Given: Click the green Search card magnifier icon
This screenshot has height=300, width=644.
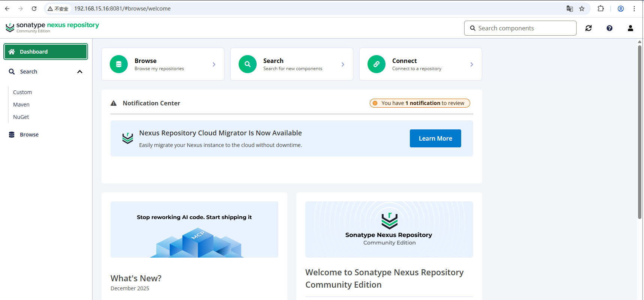Looking at the screenshot, I should tap(248, 64).
